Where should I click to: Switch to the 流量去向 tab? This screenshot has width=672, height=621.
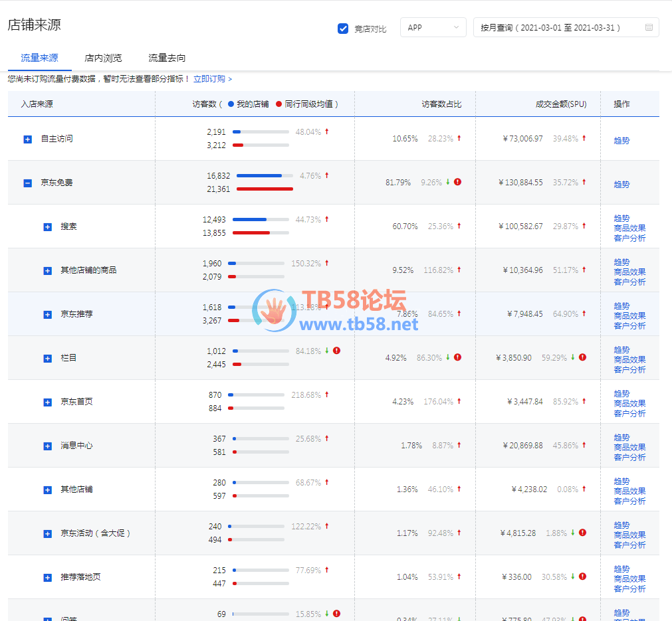(x=167, y=58)
